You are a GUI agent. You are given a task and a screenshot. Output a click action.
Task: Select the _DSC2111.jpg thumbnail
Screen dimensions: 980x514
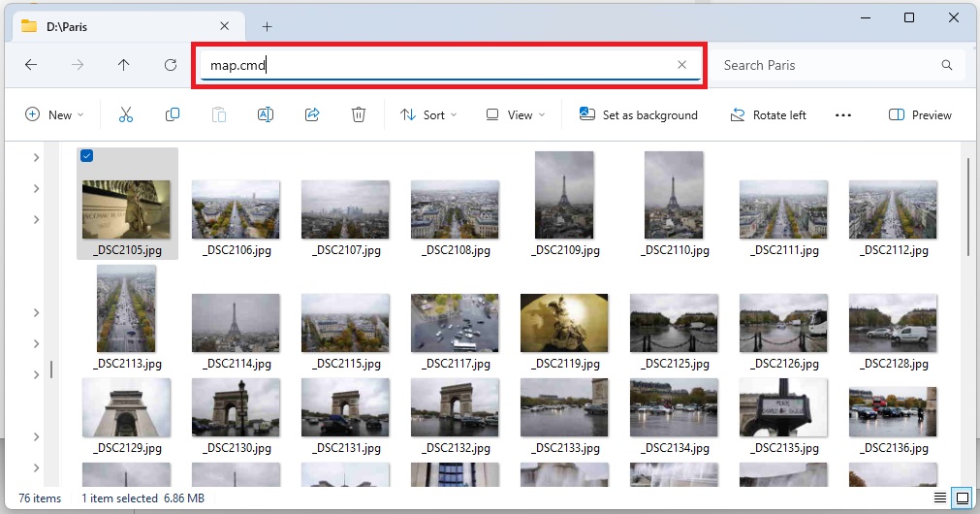coord(783,209)
